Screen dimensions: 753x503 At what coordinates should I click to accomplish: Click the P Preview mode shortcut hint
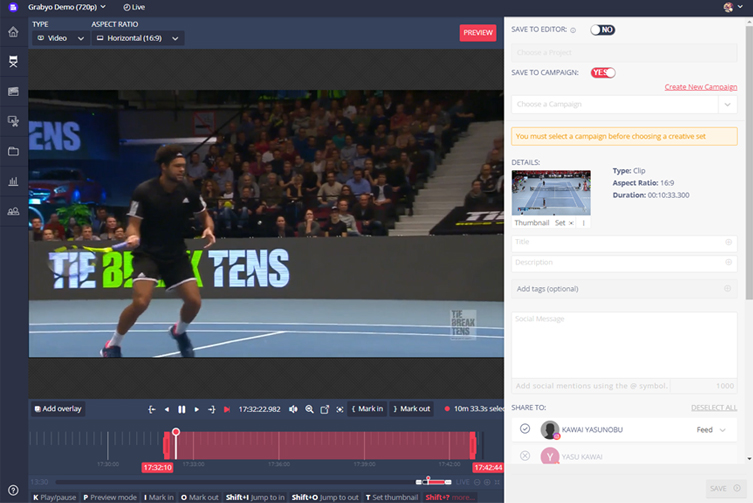[110, 497]
